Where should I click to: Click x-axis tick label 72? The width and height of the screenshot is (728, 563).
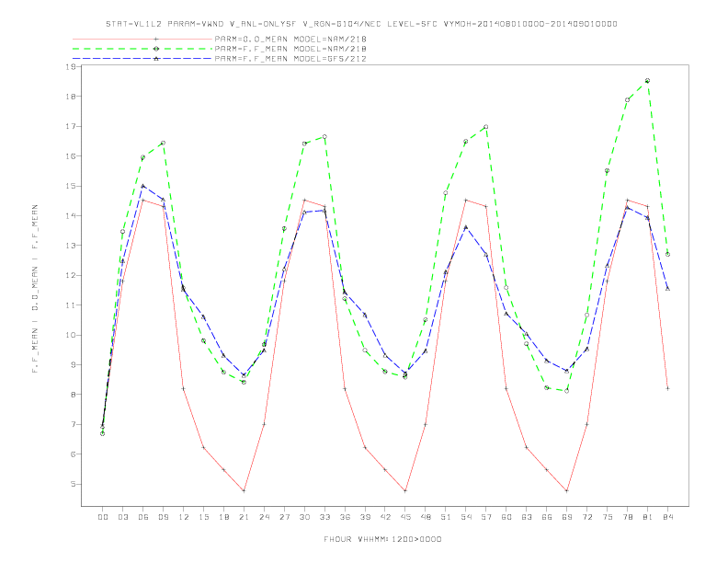(x=586, y=517)
